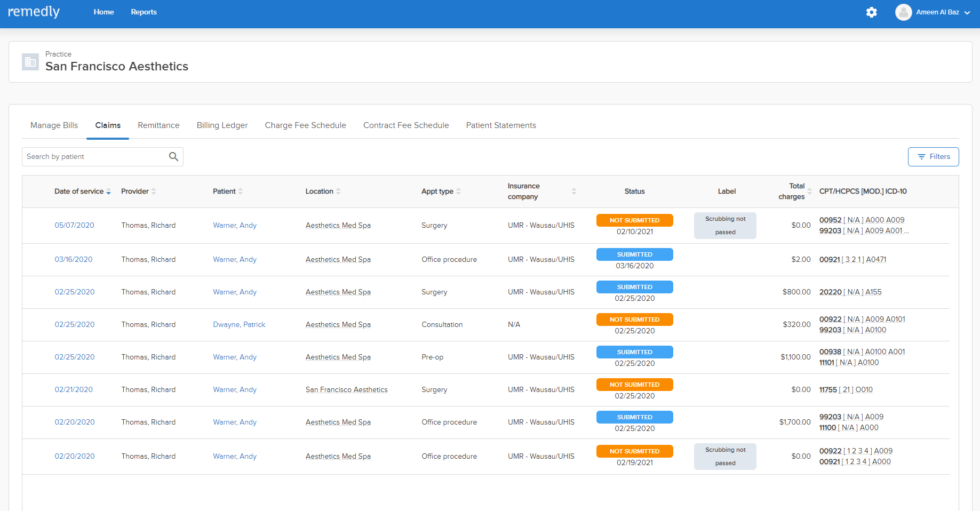Click SUBMITTED badge dated 03/16/2020
Image resolution: width=980 pixels, height=511 pixels.
(x=634, y=254)
